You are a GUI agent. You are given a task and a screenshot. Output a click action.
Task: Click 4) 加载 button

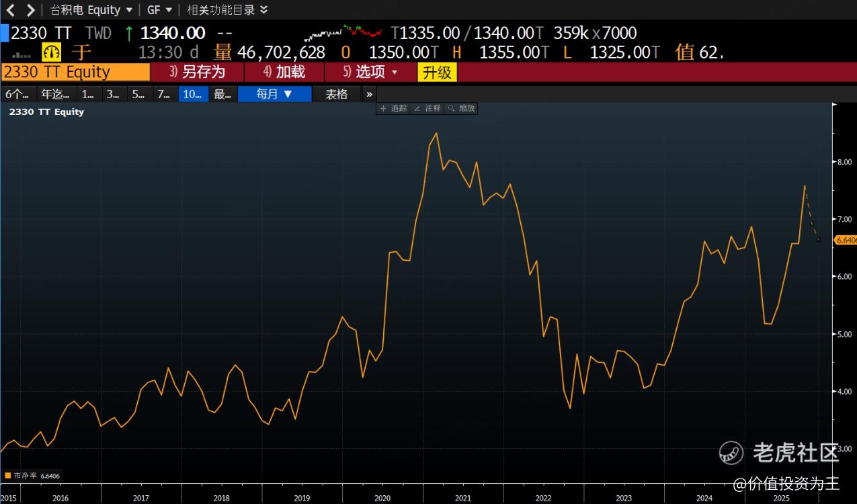[284, 72]
